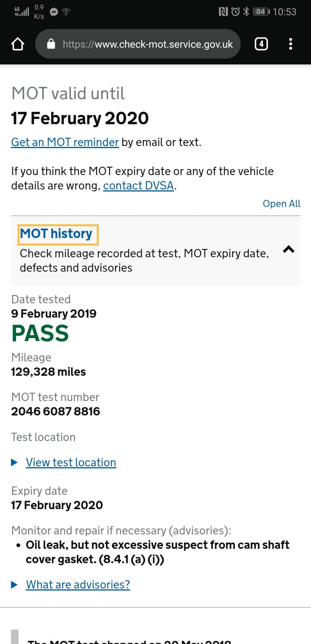Open the Chrome three-dot menu
This screenshot has height=644, width=311.
point(290,44)
